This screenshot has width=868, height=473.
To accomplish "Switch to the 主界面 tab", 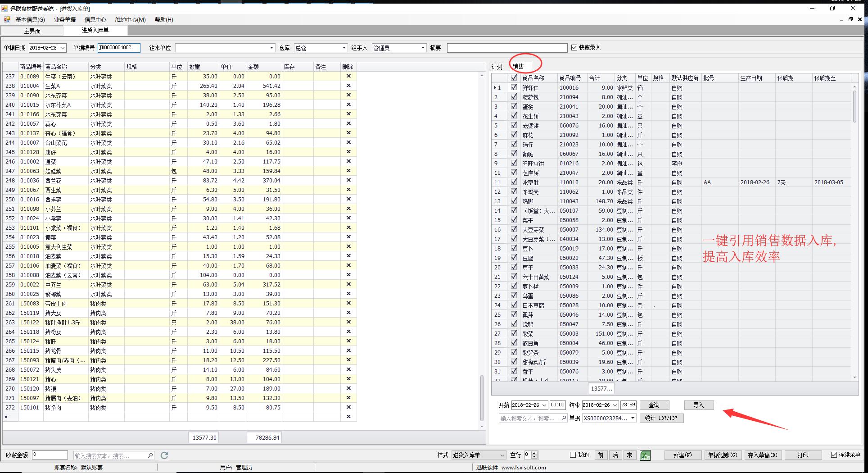I will [32, 31].
